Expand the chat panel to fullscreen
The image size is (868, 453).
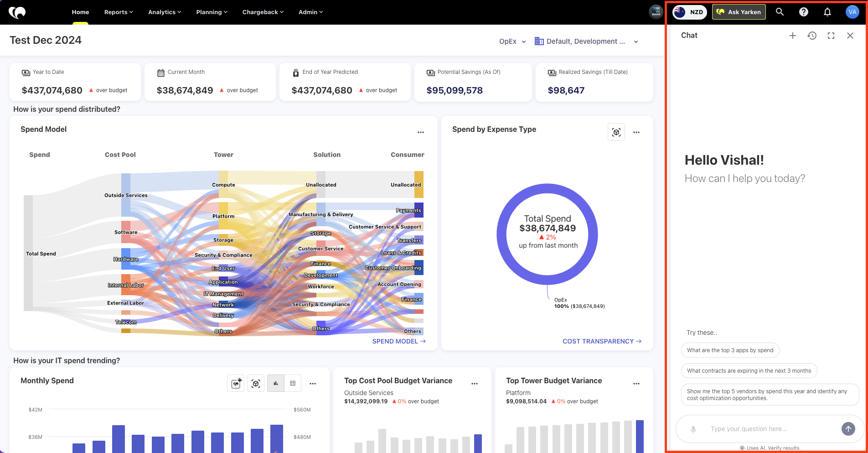[x=831, y=36]
